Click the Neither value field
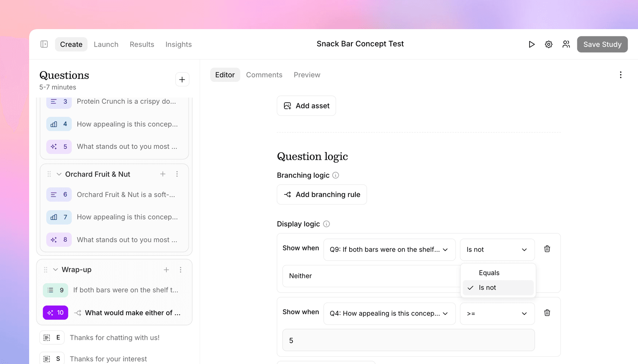 (x=371, y=276)
